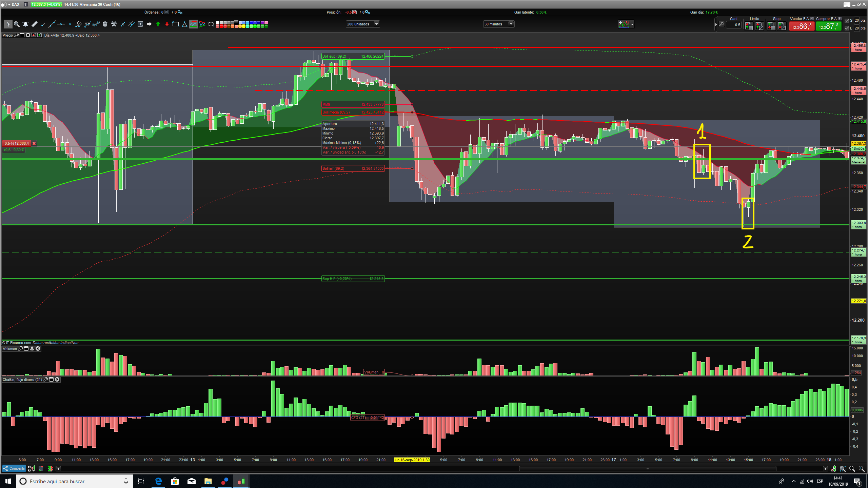Open the 200 unidades dropdown

[x=376, y=24]
